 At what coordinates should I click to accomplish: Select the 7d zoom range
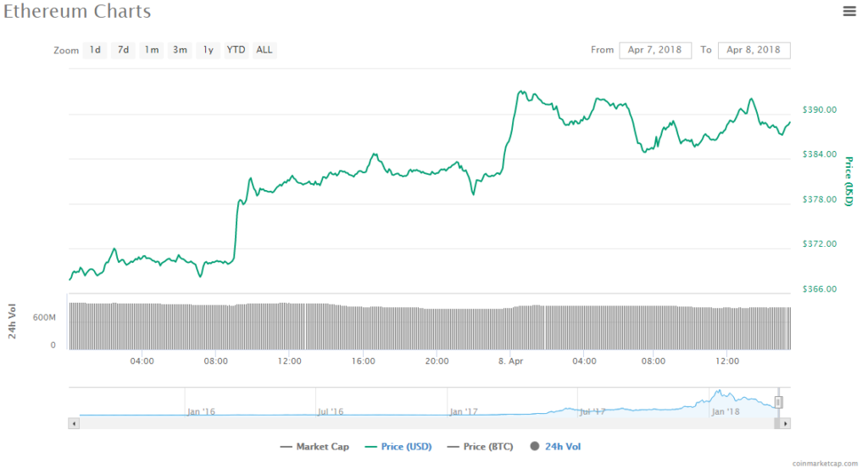123,50
